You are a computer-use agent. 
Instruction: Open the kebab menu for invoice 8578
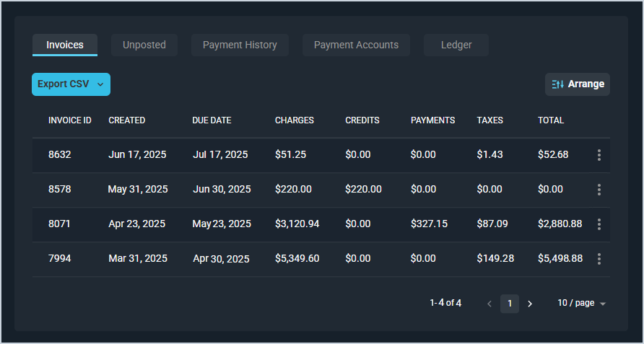599,190
